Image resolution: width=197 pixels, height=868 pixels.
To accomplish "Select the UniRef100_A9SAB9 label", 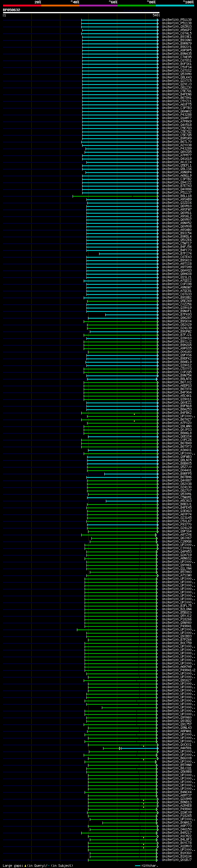I will click(176, 199).
